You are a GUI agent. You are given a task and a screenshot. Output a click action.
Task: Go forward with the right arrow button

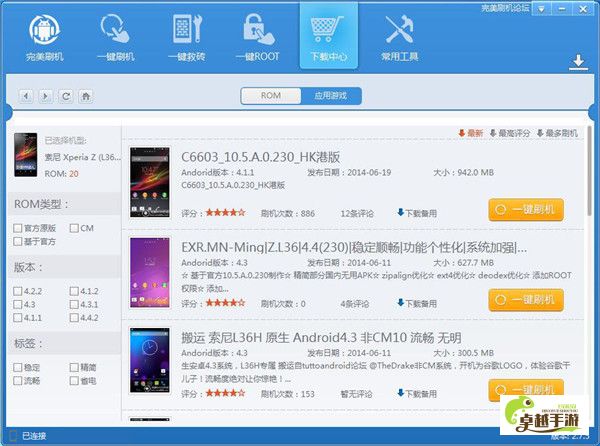(46, 96)
